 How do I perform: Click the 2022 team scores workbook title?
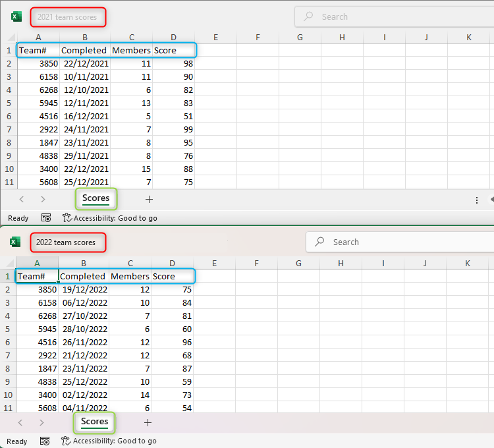point(66,242)
